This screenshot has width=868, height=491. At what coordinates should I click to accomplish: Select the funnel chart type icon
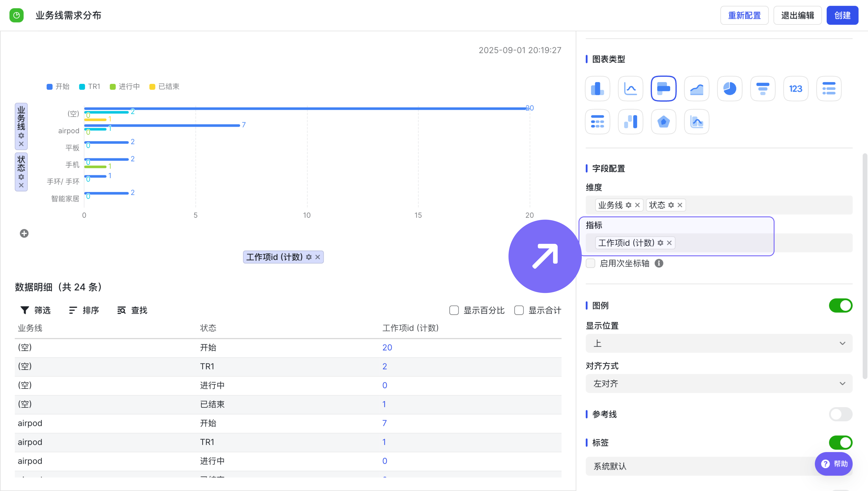click(x=762, y=89)
